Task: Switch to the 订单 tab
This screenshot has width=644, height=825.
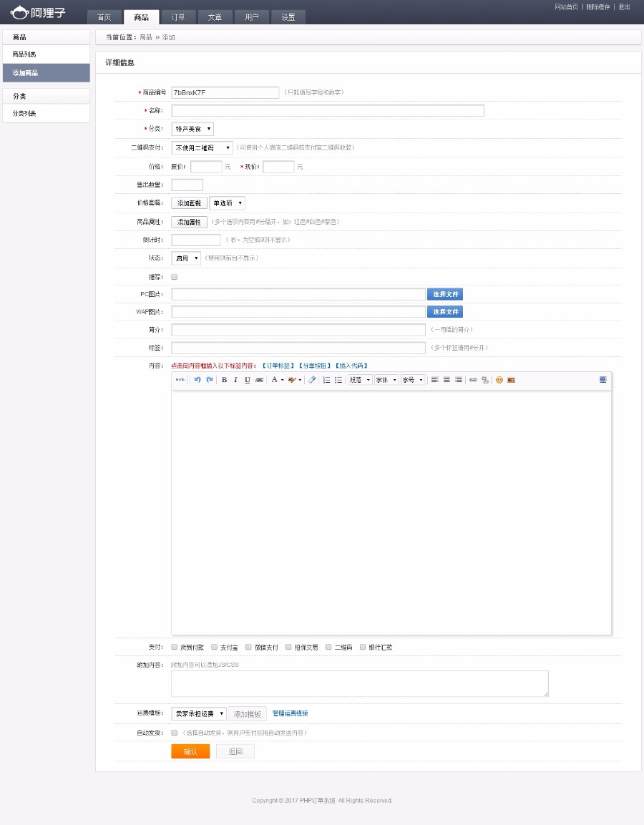Action: point(178,17)
